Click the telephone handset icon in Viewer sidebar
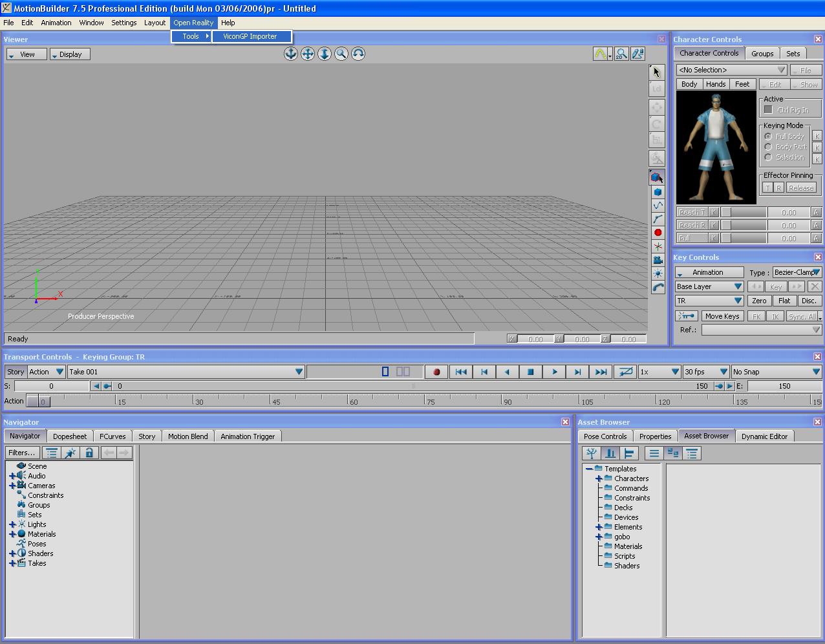Viewport: 825px width, 644px height. click(x=658, y=288)
